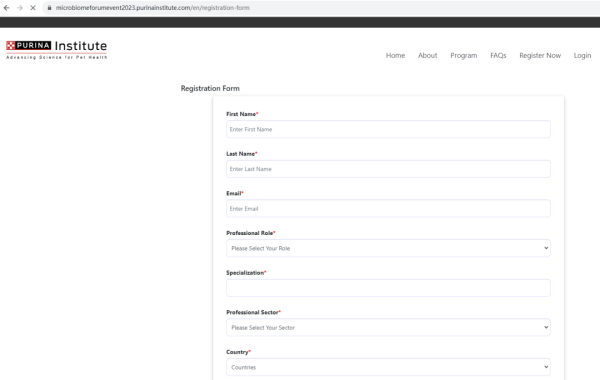Click the browser back arrow
The height and width of the screenshot is (380, 600).
(7, 8)
